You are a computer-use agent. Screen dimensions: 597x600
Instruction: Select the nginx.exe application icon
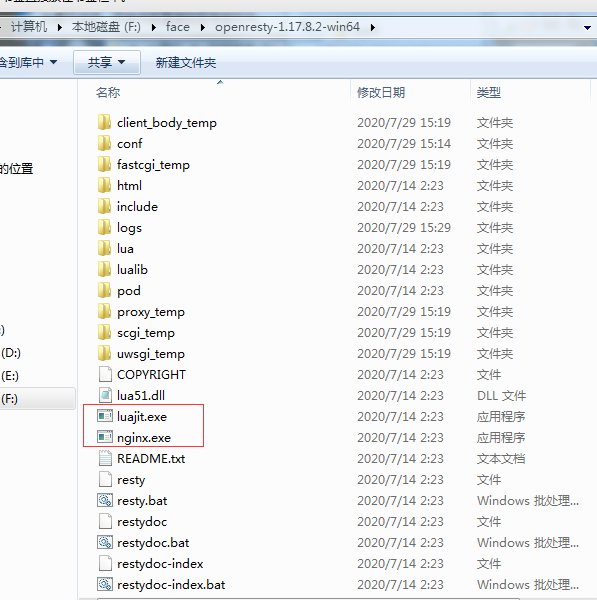coord(105,437)
